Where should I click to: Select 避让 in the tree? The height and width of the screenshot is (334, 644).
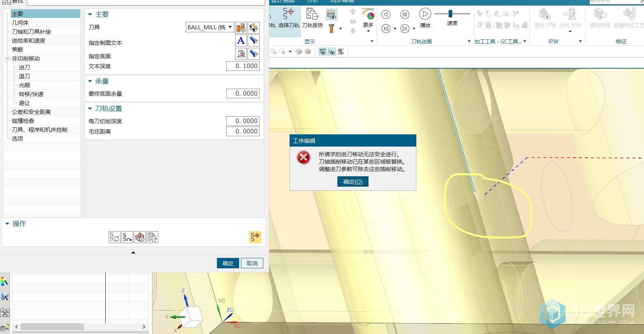24,103
